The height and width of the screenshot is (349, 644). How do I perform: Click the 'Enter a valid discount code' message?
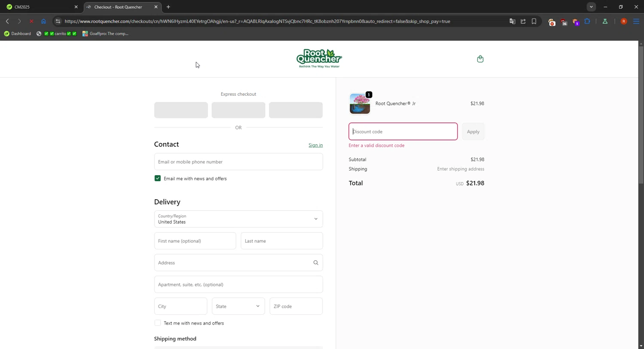pos(377,146)
